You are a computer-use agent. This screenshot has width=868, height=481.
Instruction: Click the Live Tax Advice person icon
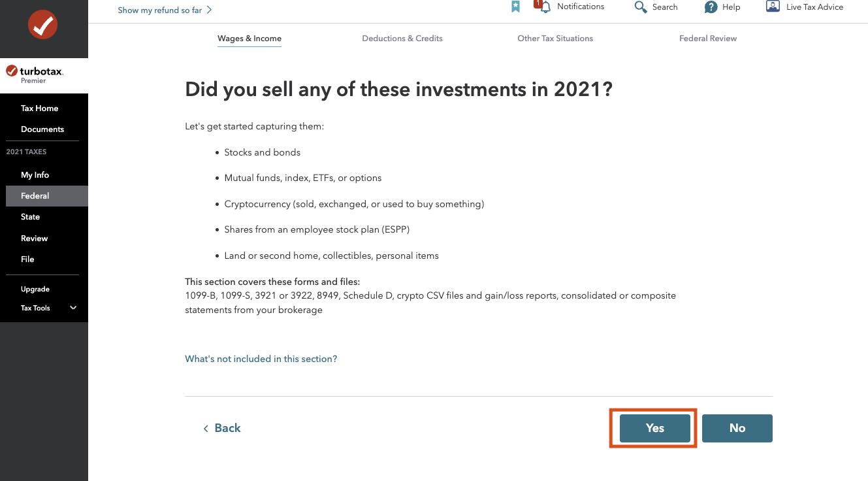tap(773, 7)
